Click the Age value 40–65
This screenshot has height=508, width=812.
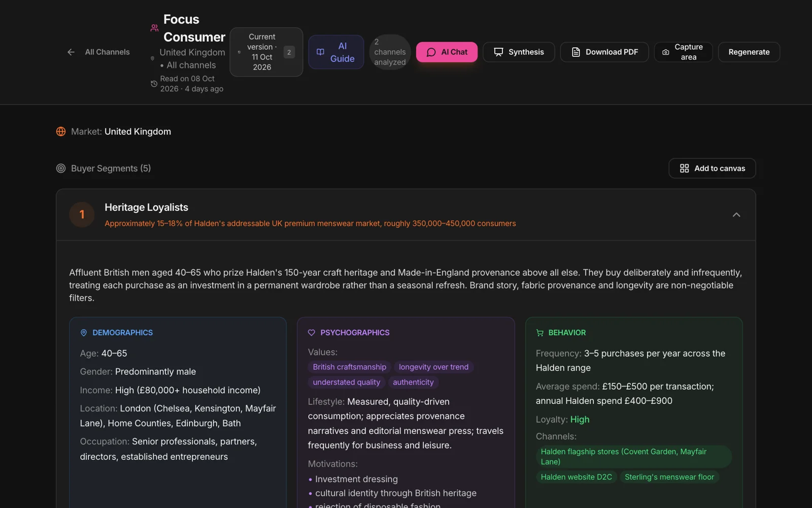point(114,354)
